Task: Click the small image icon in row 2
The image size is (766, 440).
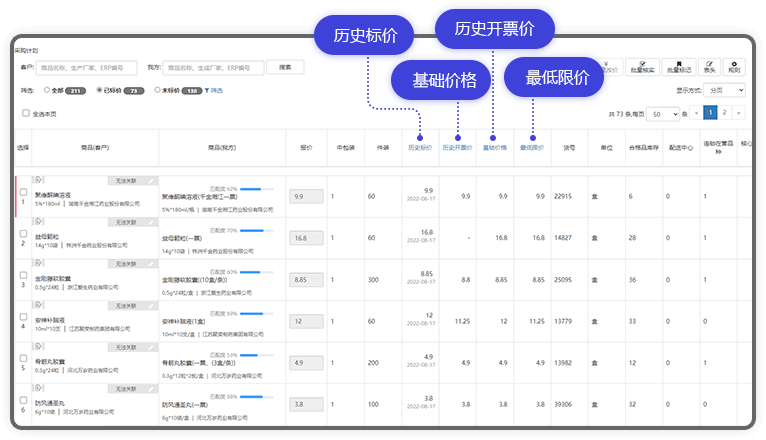Action: click(x=38, y=223)
